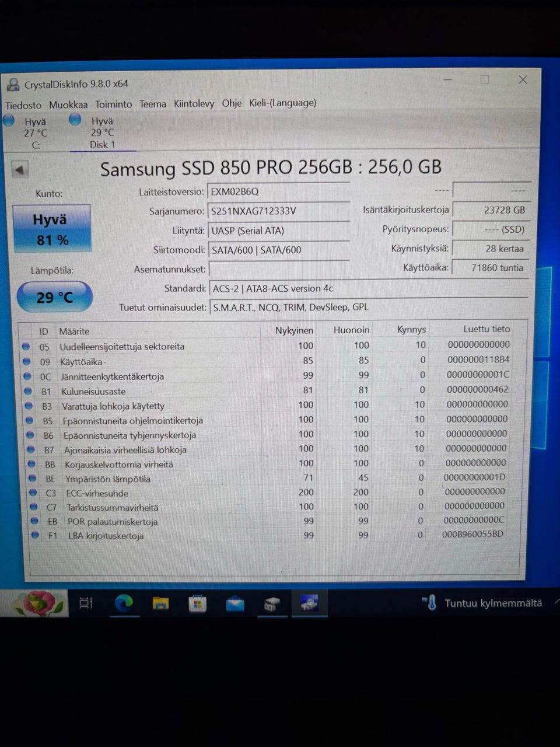Viewport: 560px width, 747px height.
Task: Open the Muokkaa menu
Action: click(68, 104)
